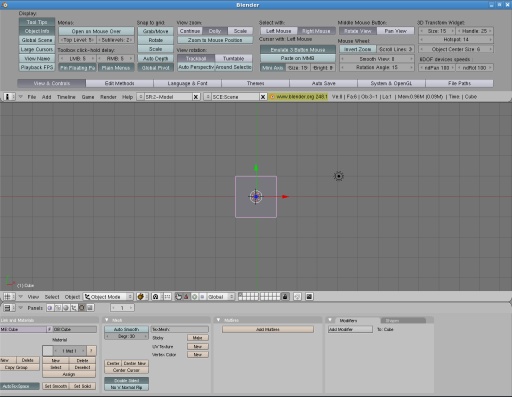The width and height of the screenshot is (512, 397).
Task: Switch to Shading panel context icon
Action: [x=66, y=308]
